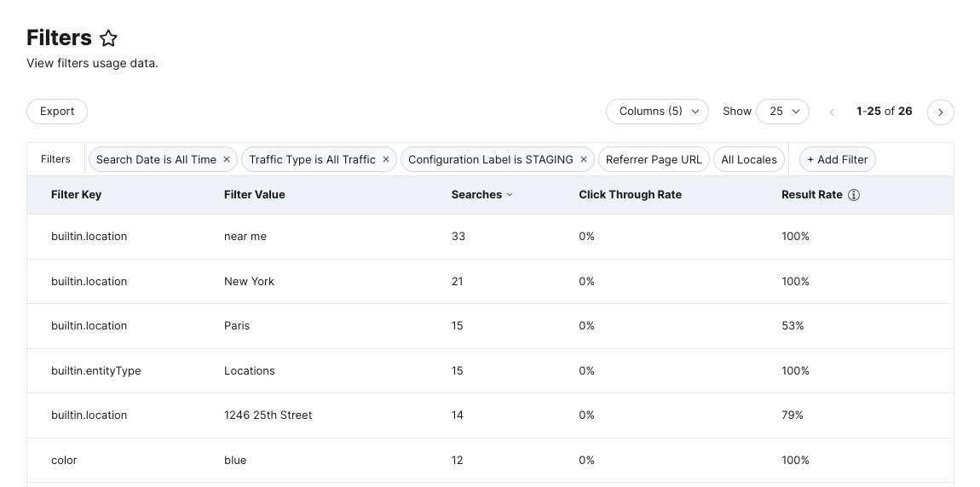
Task: Open the Referrer Page URL filter
Action: 654,160
